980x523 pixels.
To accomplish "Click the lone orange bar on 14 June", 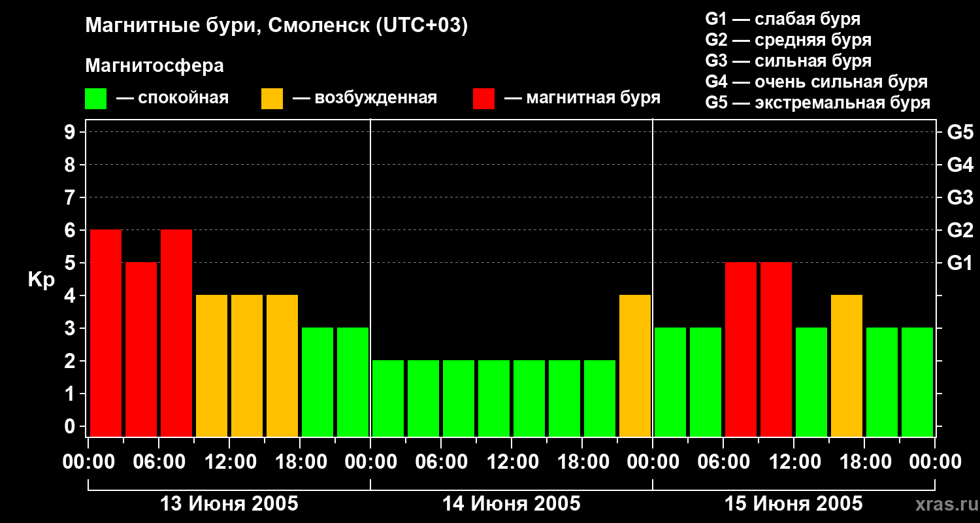I will tap(635, 365).
